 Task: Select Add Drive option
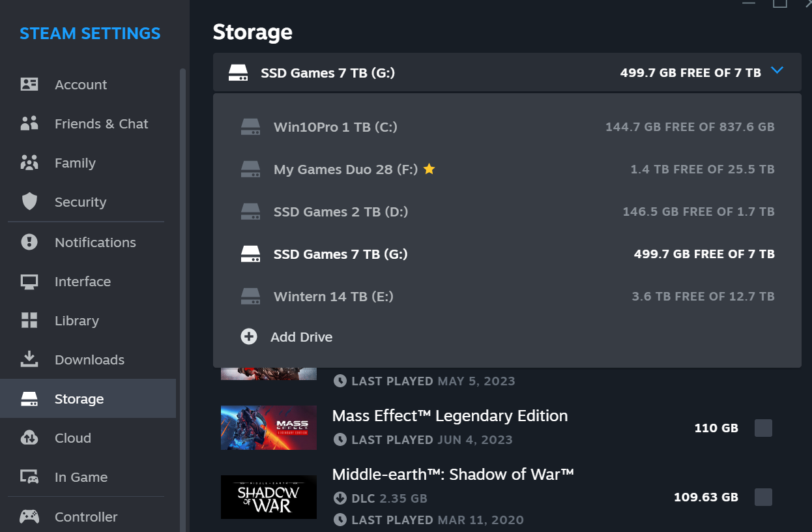click(x=507, y=337)
